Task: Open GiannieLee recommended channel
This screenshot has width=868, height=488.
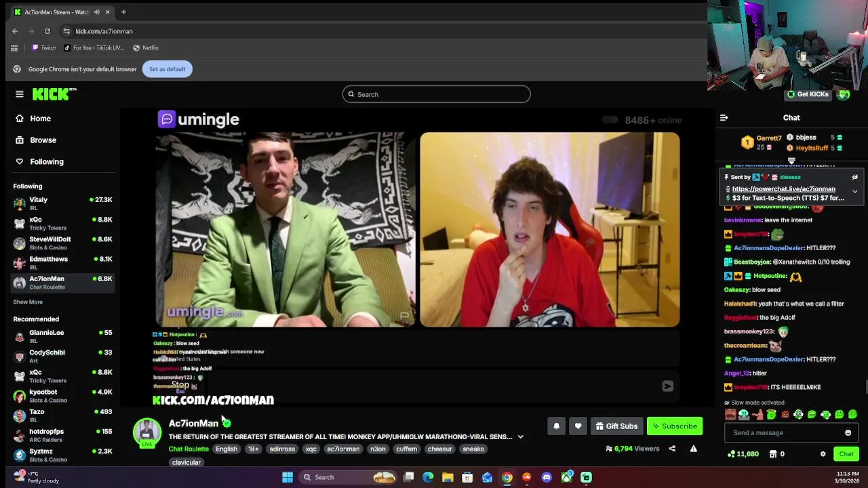Action: (x=63, y=336)
